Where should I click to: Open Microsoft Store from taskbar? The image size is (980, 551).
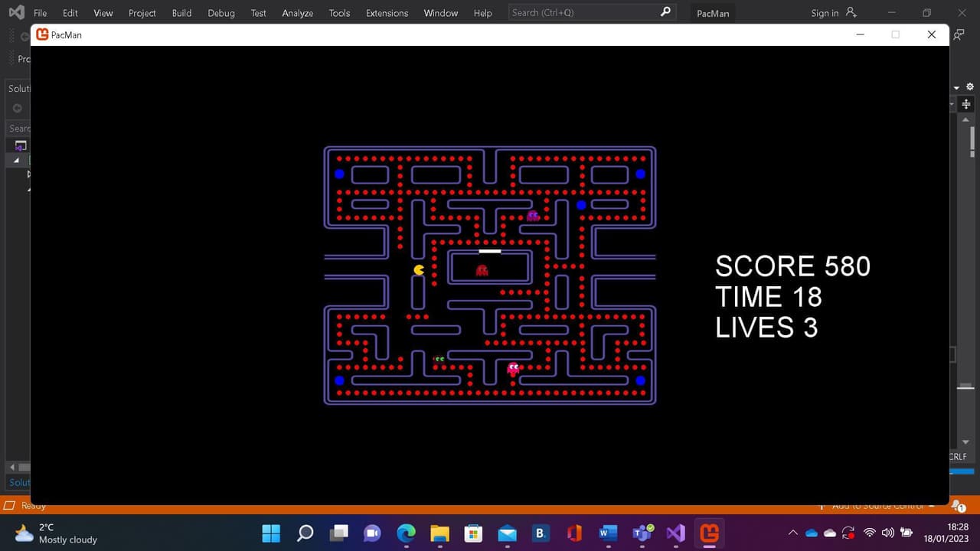point(473,533)
